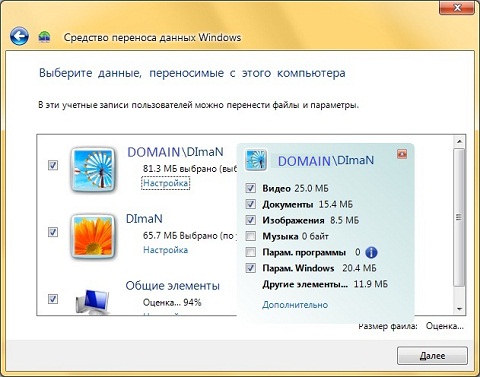480x377 pixels.
Task: Click the 'Оценка... 94%' text
Action: tap(172, 302)
